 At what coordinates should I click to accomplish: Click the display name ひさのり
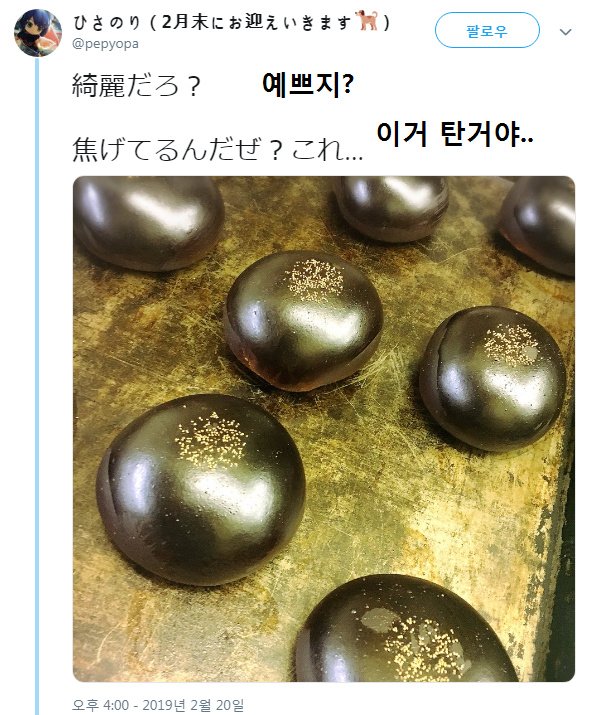point(107,22)
